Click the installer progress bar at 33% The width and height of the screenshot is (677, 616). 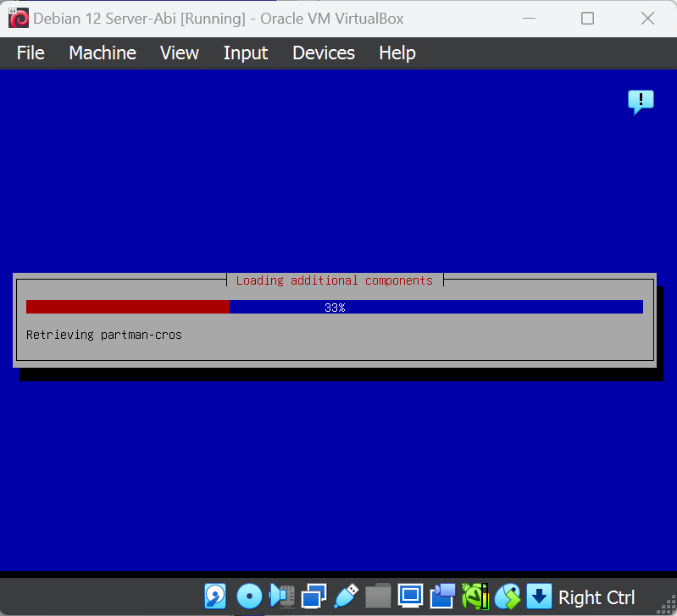point(335,307)
